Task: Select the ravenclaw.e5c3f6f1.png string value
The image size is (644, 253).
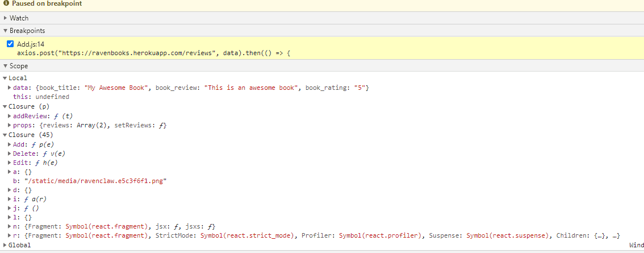Action: tap(95, 181)
